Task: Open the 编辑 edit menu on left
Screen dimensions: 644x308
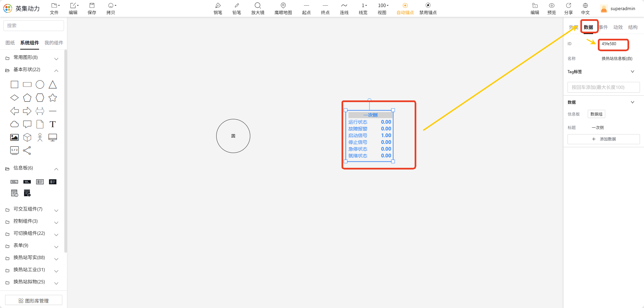Action: pyautogui.click(x=73, y=8)
